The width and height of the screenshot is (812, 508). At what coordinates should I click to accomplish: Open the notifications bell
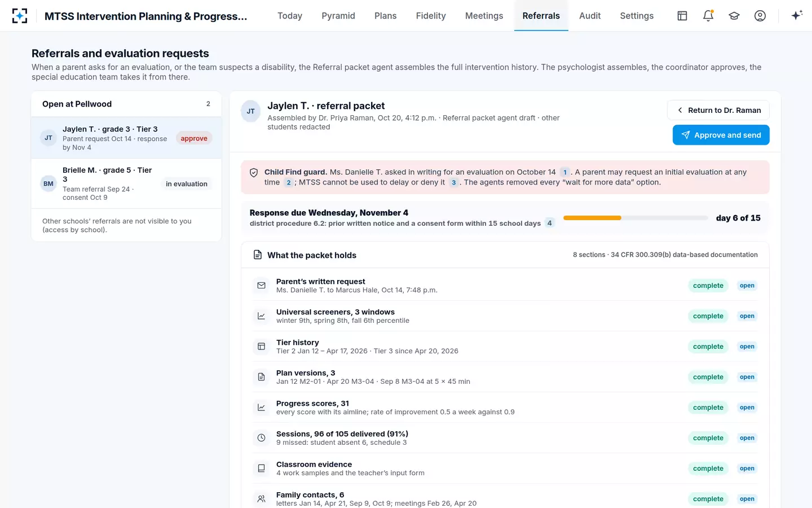tap(708, 16)
